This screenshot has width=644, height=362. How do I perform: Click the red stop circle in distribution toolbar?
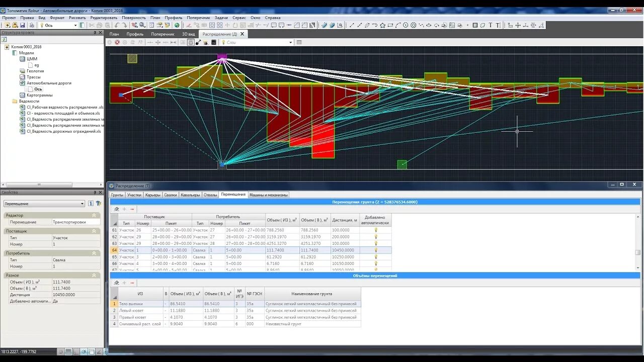[x=117, y=42]
